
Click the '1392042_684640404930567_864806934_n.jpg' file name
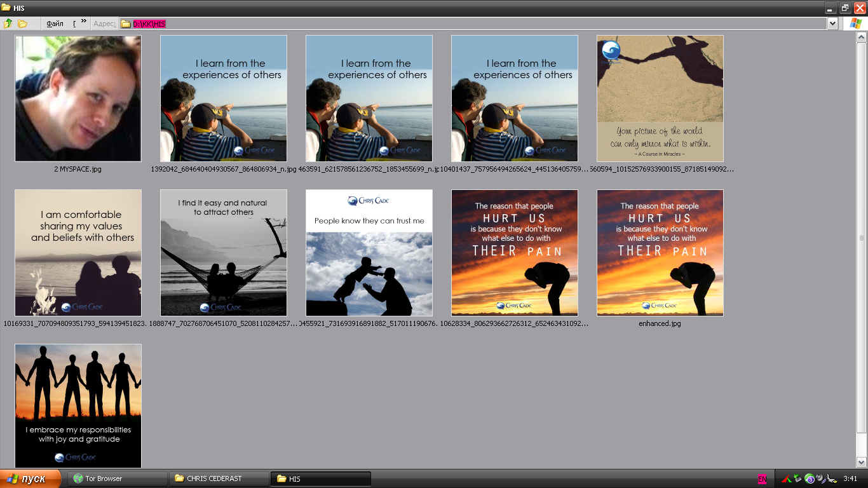click(x=224, y=170)
